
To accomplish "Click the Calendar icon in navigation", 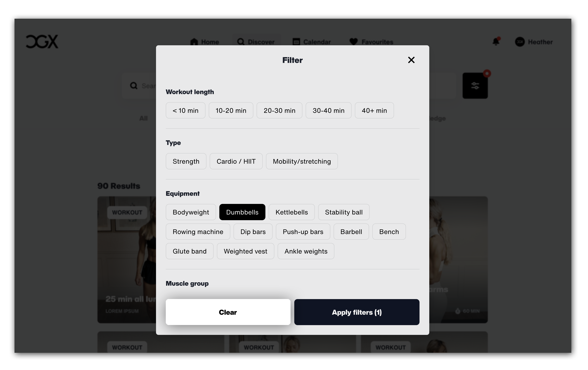I will [x=296, y=42].
